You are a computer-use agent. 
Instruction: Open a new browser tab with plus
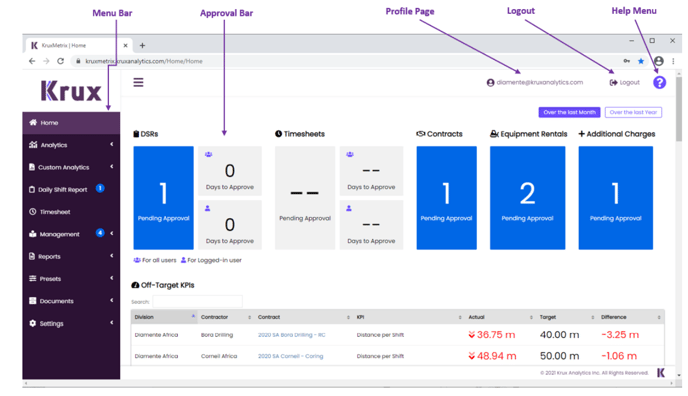[x=142, y=46]
